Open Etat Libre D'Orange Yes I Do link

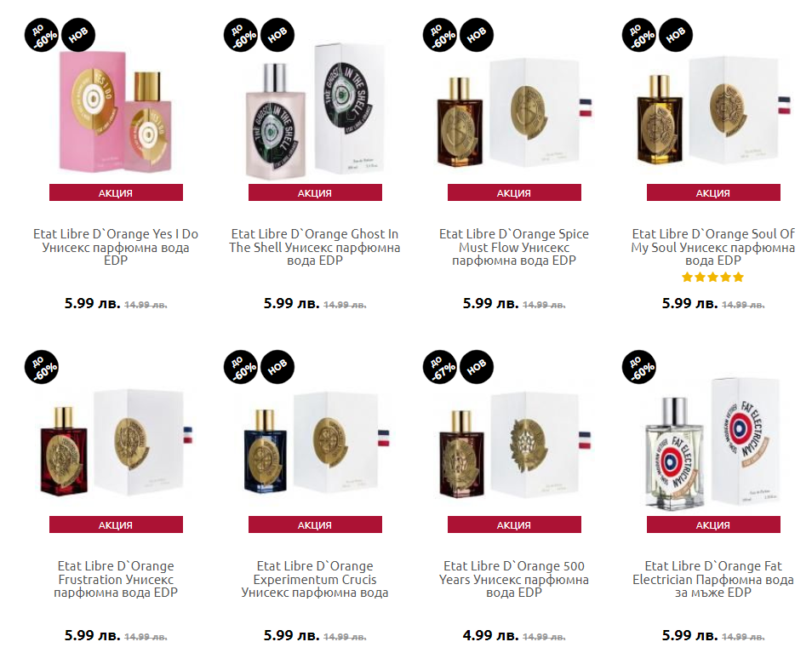tap(116, 247)
